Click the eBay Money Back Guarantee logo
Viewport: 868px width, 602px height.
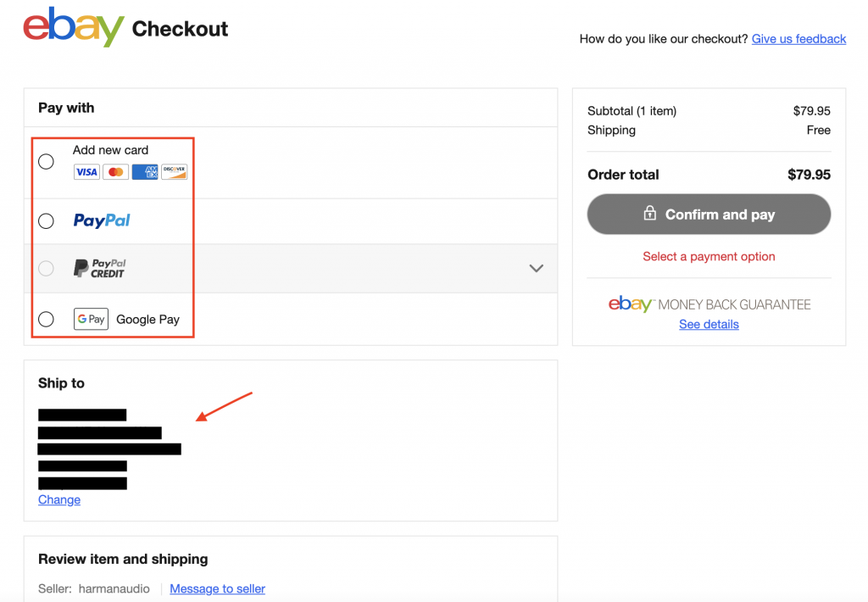tap(709, 304)
